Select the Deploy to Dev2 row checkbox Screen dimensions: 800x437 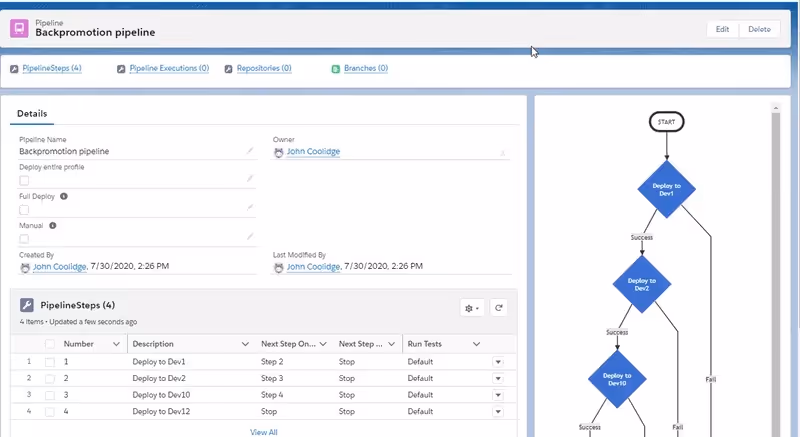pos(50,379)
